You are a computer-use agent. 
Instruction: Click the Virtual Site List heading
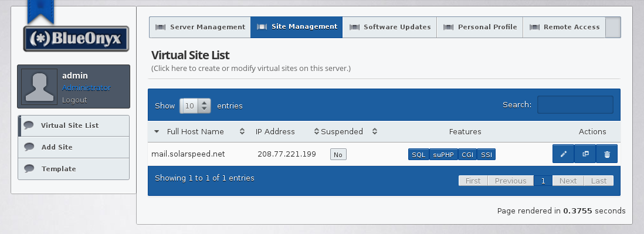(190, 55)
